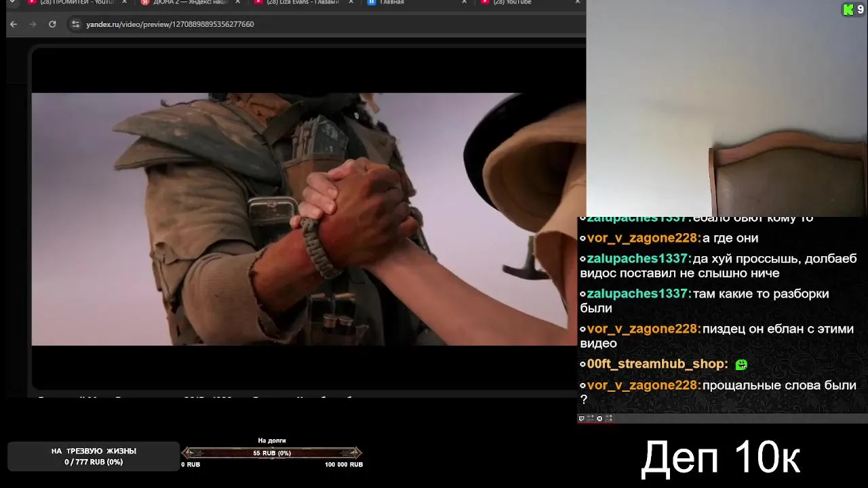Click the yandex.ru/video/preview address bar

pos(325,24)
